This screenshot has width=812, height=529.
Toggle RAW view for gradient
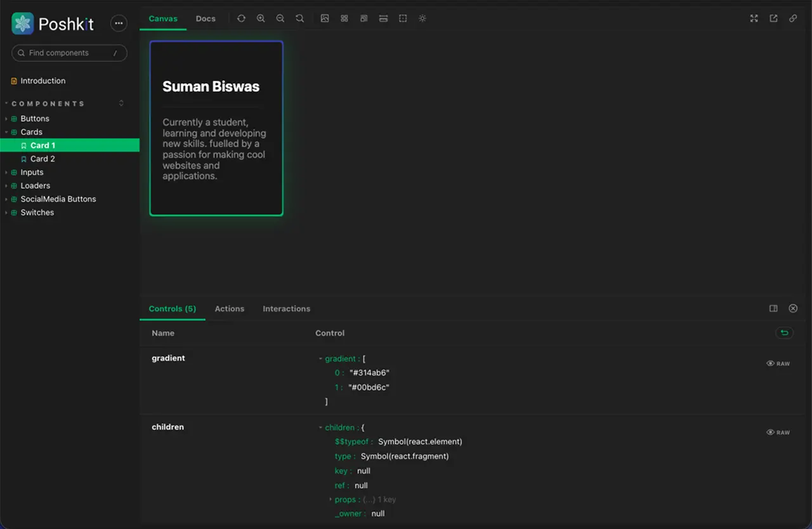click(778, 363)
